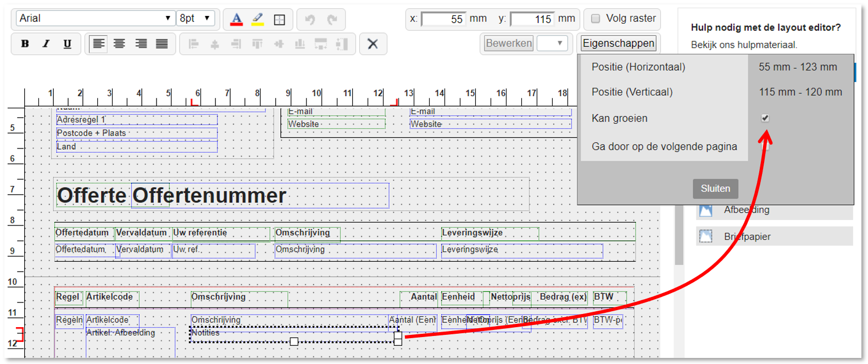
Task: Enable the Volg raster checkbox
Action: [x=596, y=19]
